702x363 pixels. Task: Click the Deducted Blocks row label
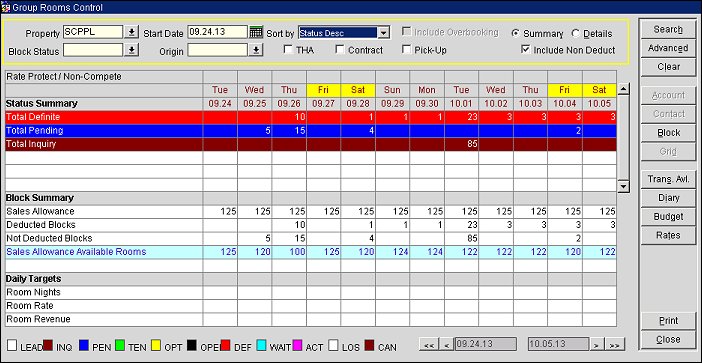tap(41, 225)
